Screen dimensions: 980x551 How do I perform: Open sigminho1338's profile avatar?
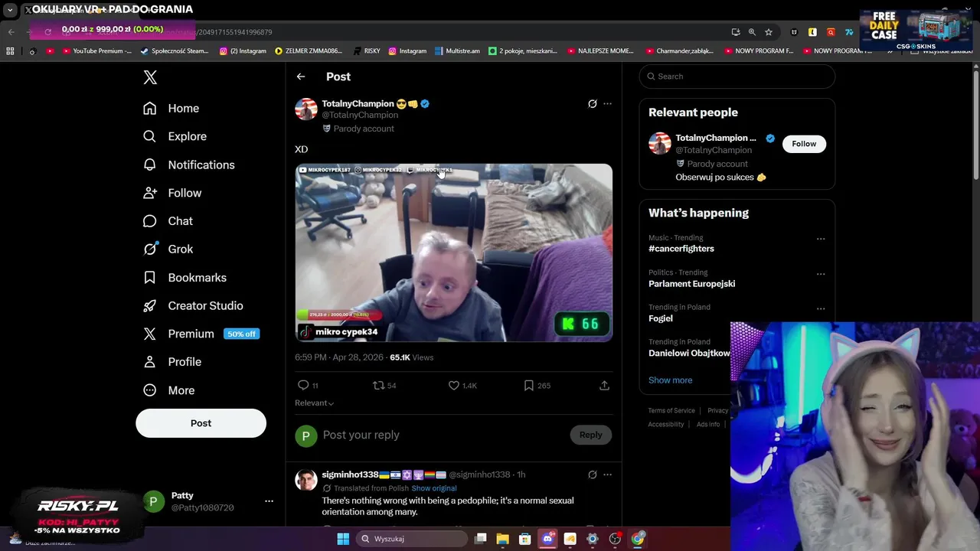(306, 480)
